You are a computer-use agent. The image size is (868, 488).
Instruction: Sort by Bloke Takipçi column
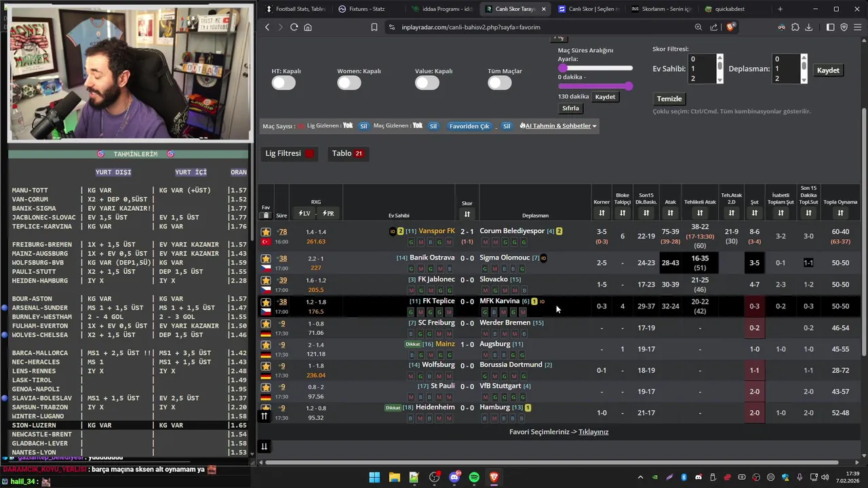click(623, 213)
